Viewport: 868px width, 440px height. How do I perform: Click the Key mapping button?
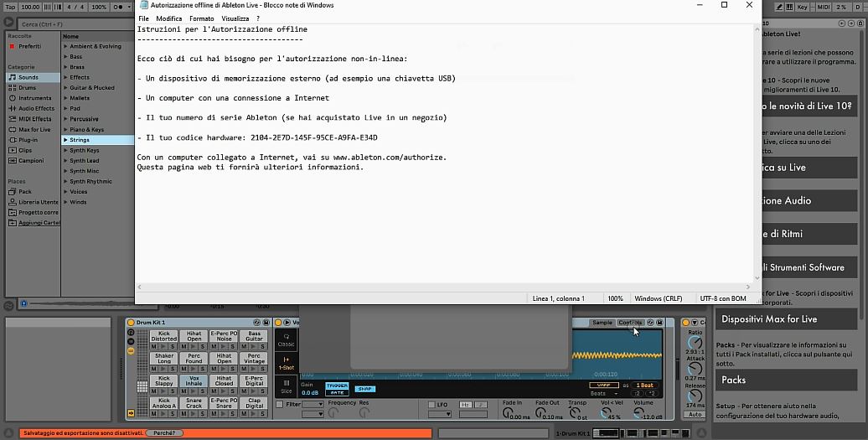(802, 8)
